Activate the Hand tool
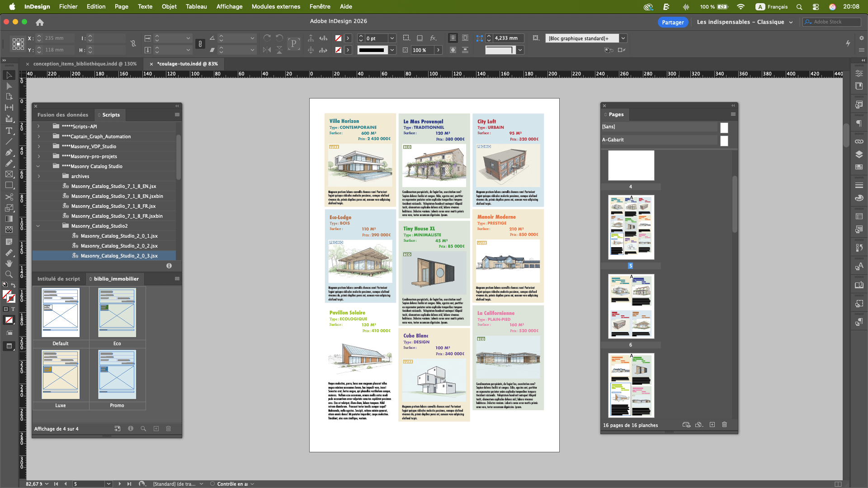This screenshot has width=868, height=488. (x=9, y=263)
